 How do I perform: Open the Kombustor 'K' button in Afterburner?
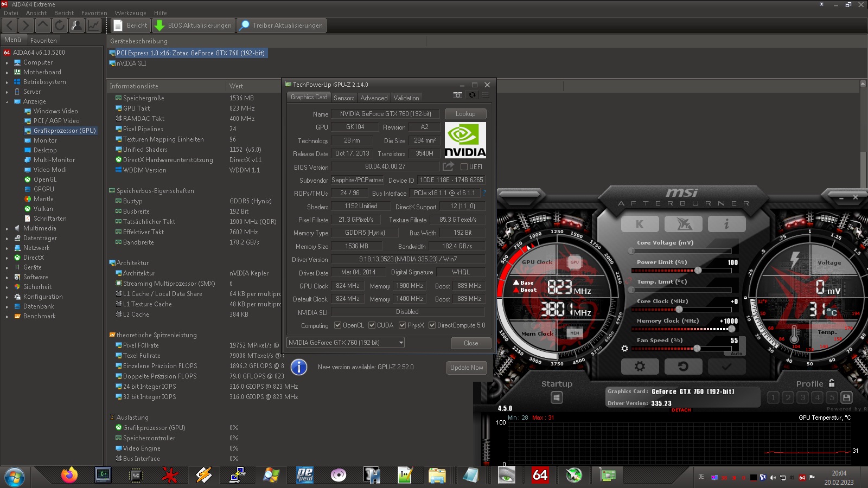click(x=640, y=224)
